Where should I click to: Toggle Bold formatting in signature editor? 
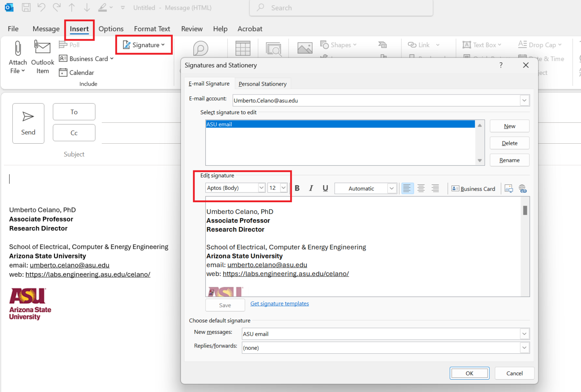tap(297, 188)
